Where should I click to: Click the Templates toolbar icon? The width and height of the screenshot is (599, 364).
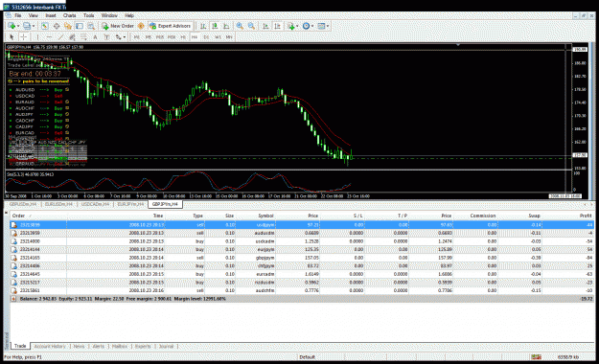pyautogui.click(x=321, y=26)
